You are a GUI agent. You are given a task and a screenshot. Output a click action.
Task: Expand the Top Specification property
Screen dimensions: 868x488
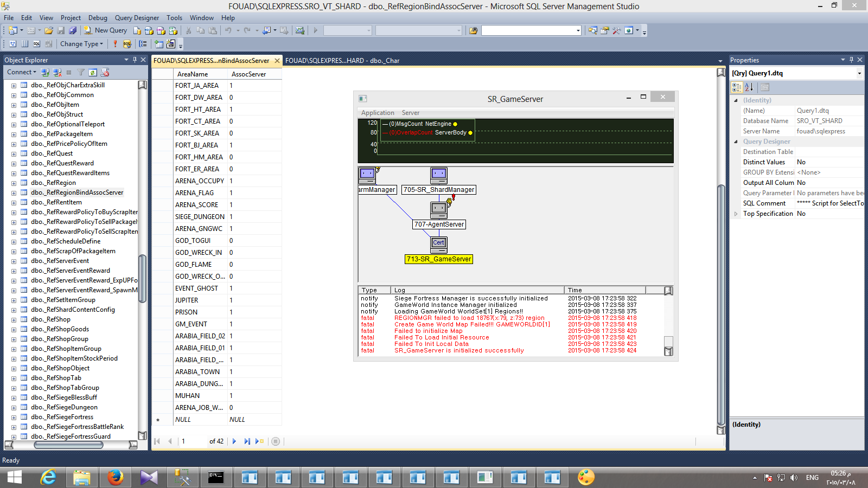(x=736, y=214)
